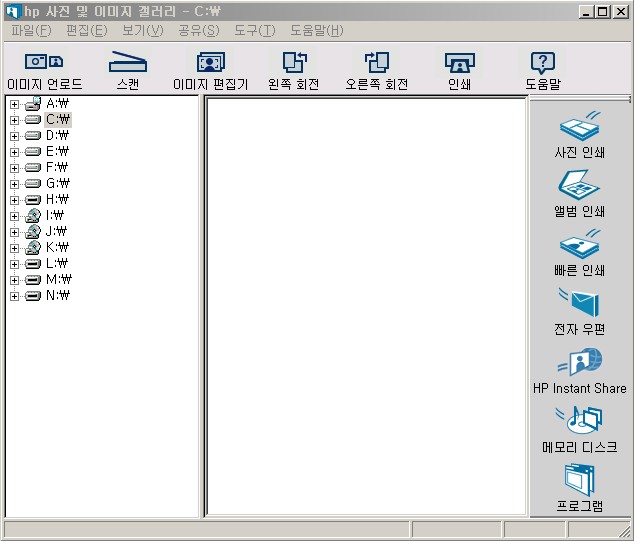
Task: Click the 이미지 언로드 toolbar icon
Action: pos(44,62)
